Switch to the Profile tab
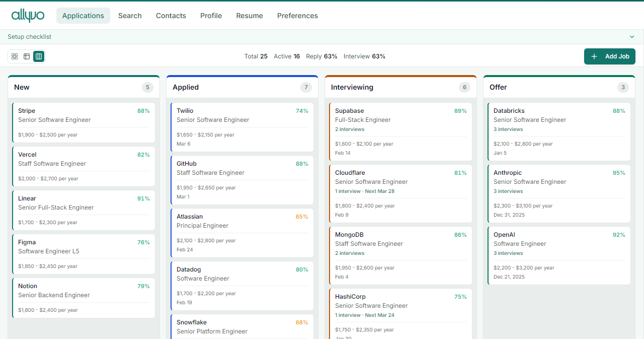The height and width of the screenshot is (339, 644). coord(211,16)
